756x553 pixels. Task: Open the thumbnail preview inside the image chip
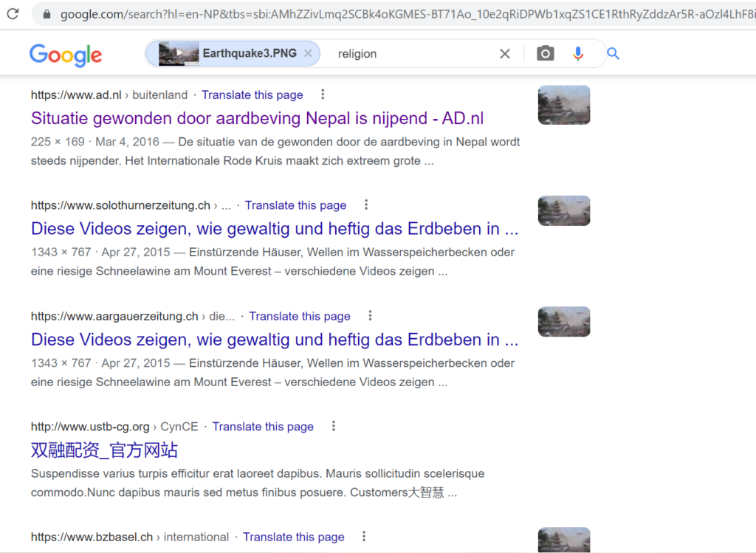(x=179, y=53)
